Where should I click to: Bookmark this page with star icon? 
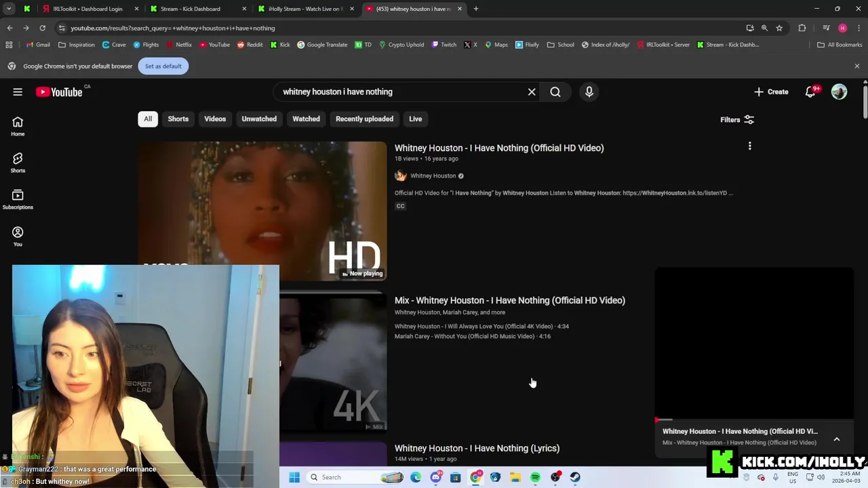[x=779, y=28]
